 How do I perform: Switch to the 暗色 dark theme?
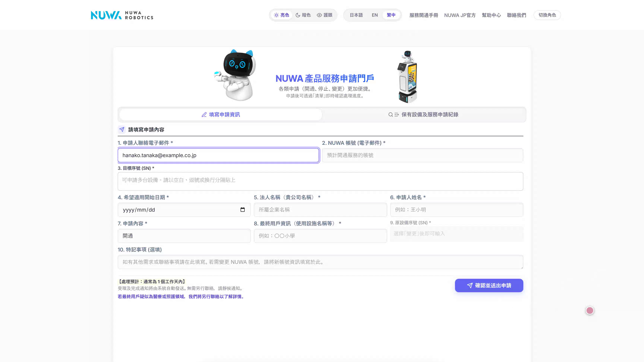coord(303,15)
